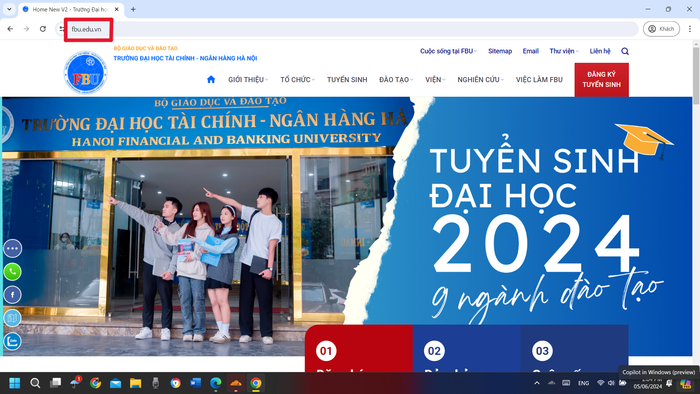
Task: Open Task View on the taskbar
Action: [55, 383]
